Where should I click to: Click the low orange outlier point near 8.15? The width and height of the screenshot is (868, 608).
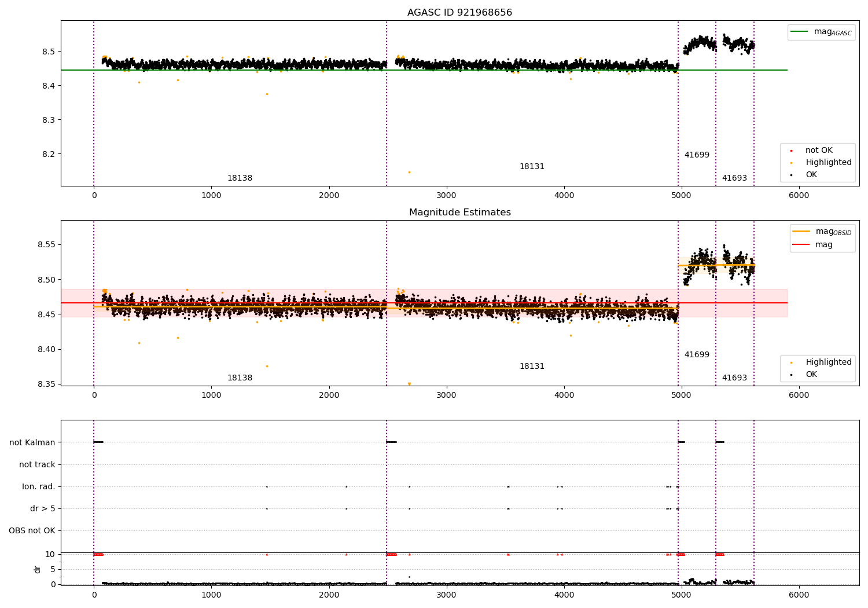pos(409,172)
